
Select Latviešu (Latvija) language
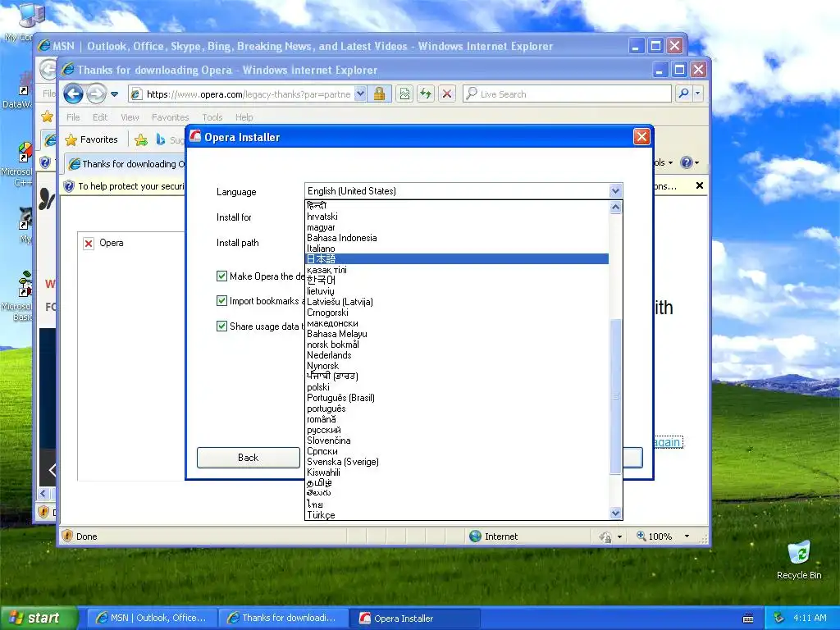coord(457,302)
